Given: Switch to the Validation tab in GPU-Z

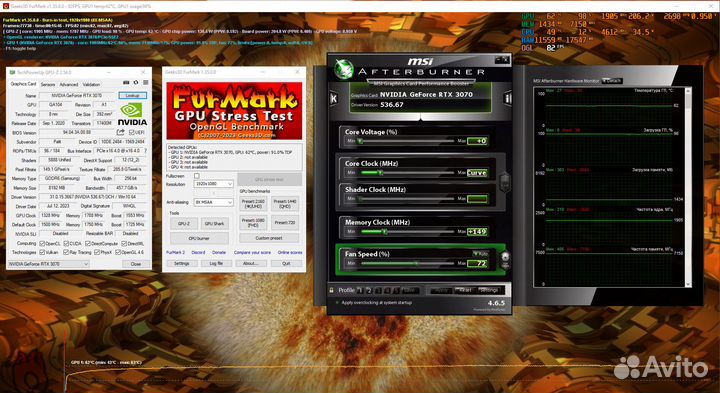Looking at the screenshot, I should point(91,84).
